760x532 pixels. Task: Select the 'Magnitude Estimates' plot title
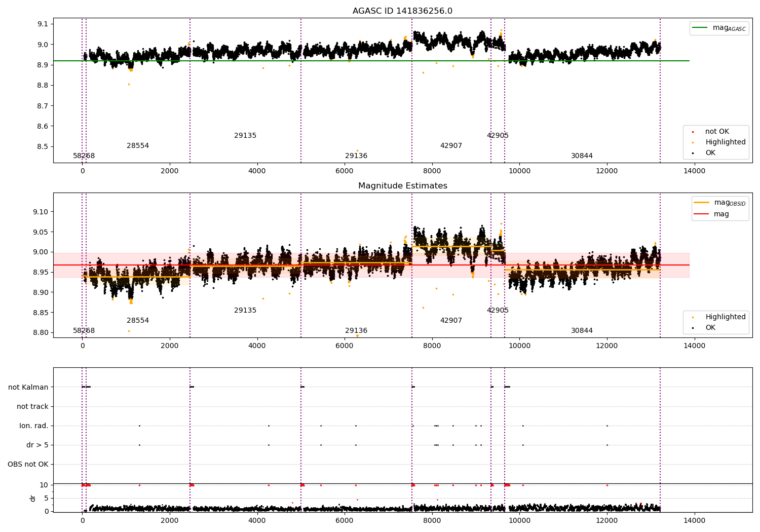pos(402,186)
